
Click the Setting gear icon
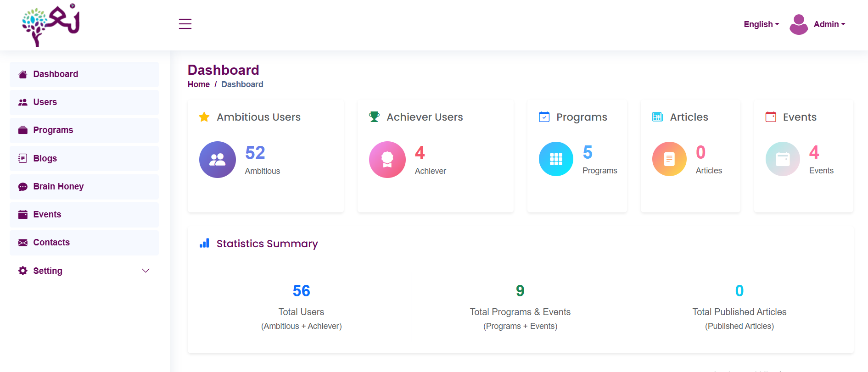click(22, 271)
